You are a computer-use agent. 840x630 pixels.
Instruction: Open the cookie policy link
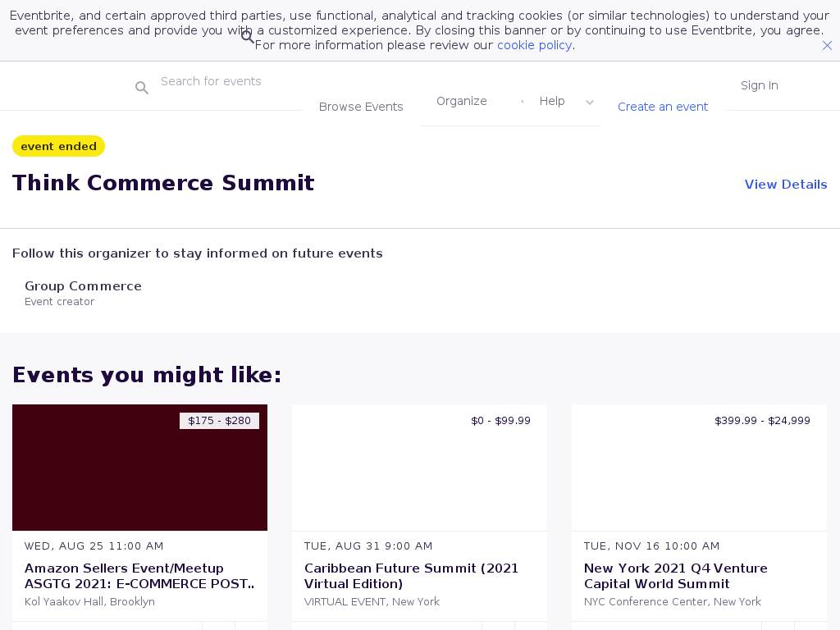pyautogui.click(x=534, y=45)
